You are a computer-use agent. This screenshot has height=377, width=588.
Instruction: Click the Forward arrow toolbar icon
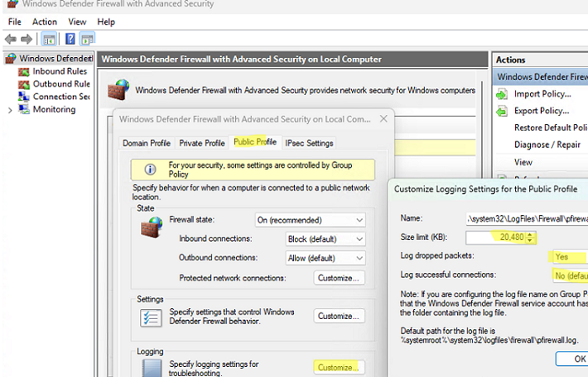(26, 39)
